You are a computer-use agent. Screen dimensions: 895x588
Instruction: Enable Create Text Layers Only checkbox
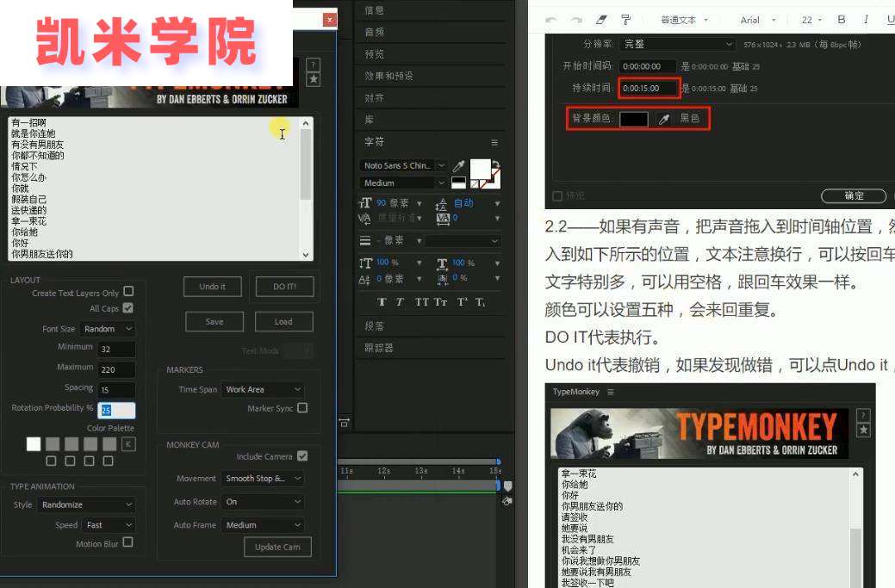click(128, 292)
